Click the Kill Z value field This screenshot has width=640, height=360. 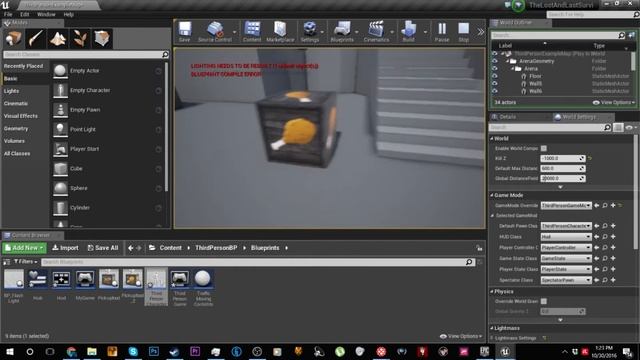coord(562,158)
